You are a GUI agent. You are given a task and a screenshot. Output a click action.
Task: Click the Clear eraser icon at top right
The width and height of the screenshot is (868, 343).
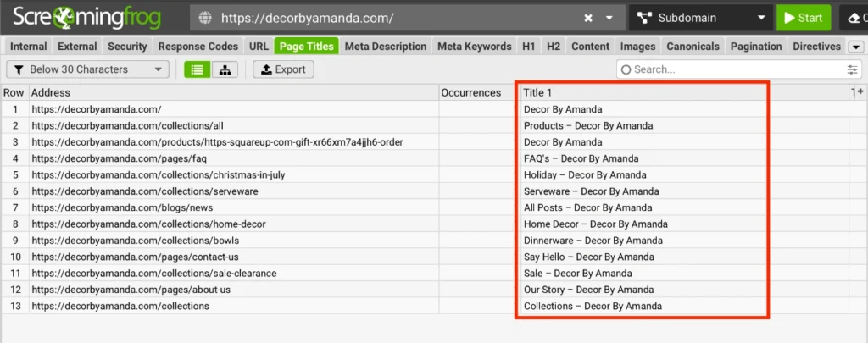[854, 18]
